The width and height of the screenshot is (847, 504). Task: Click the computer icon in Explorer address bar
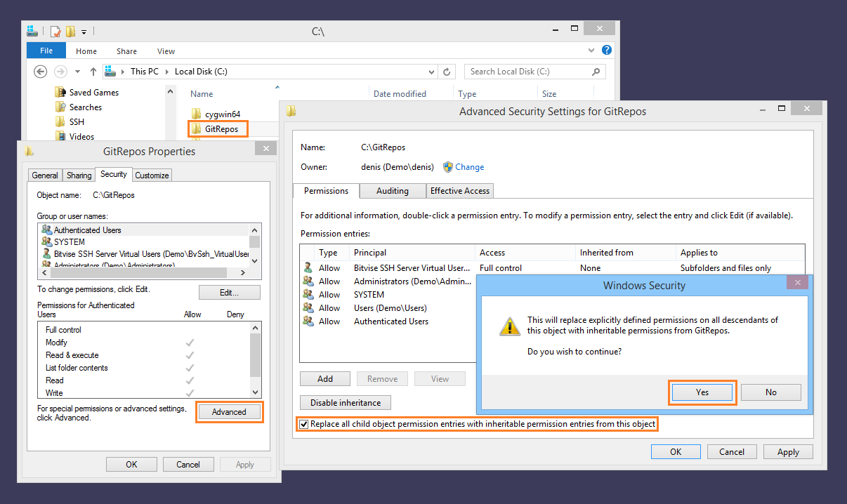point(110,71)
